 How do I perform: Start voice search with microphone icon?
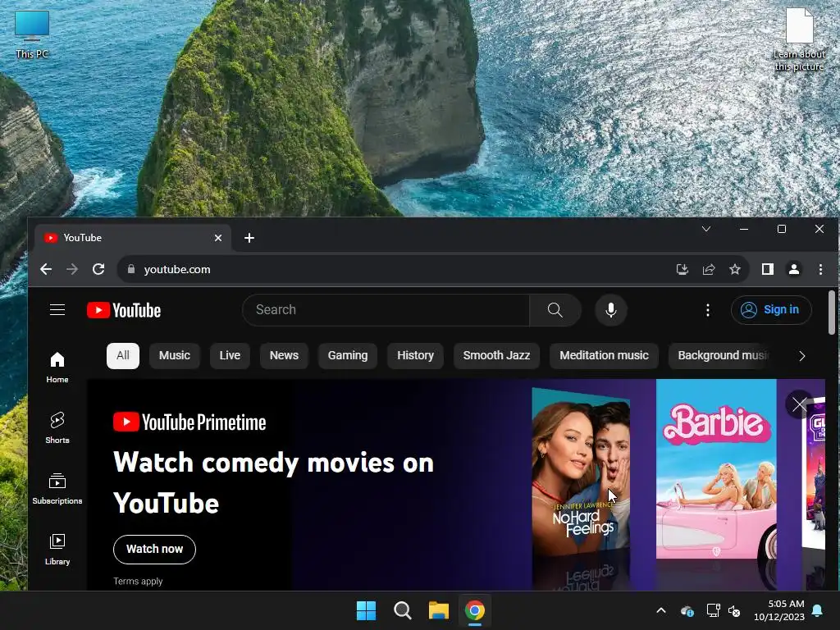(610, 310)
